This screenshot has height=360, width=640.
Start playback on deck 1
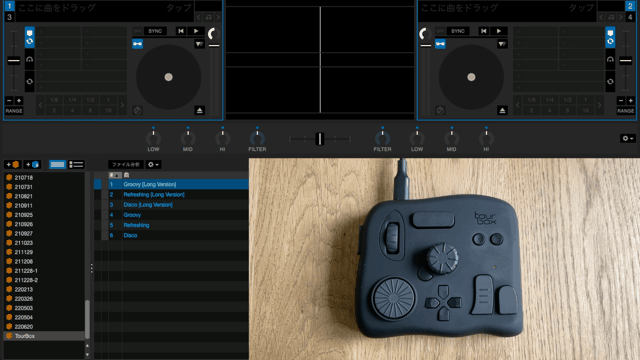pyautogui.click(x=196, y=31)
